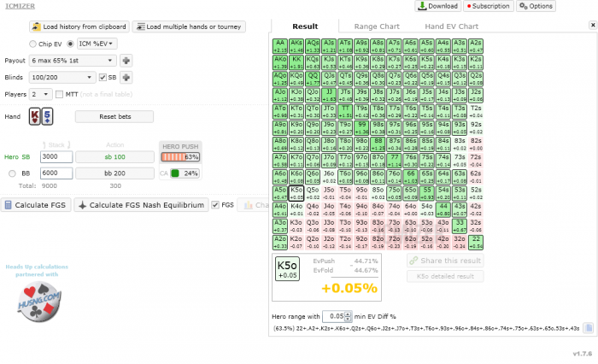Viewport: 598px width, 364px height.
Task: Open the ICM %EV dropdown
Action: tap(97, 44)
